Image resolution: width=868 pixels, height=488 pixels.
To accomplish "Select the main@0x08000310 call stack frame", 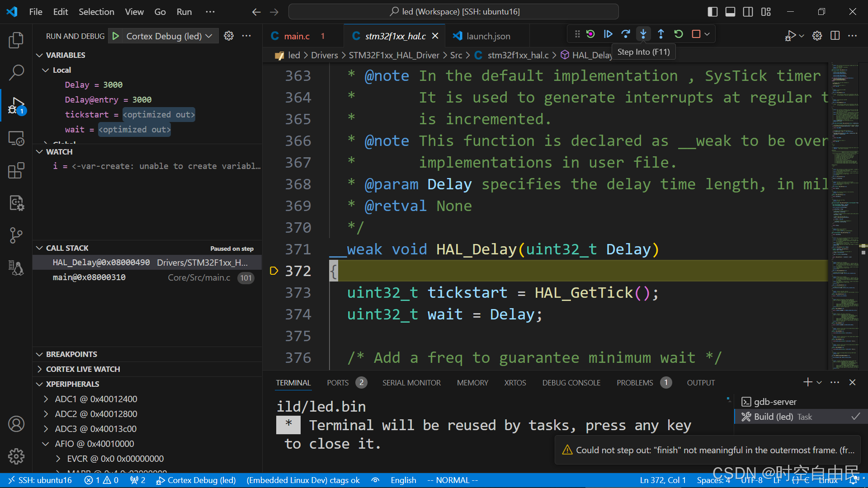I will coord(89,277).
